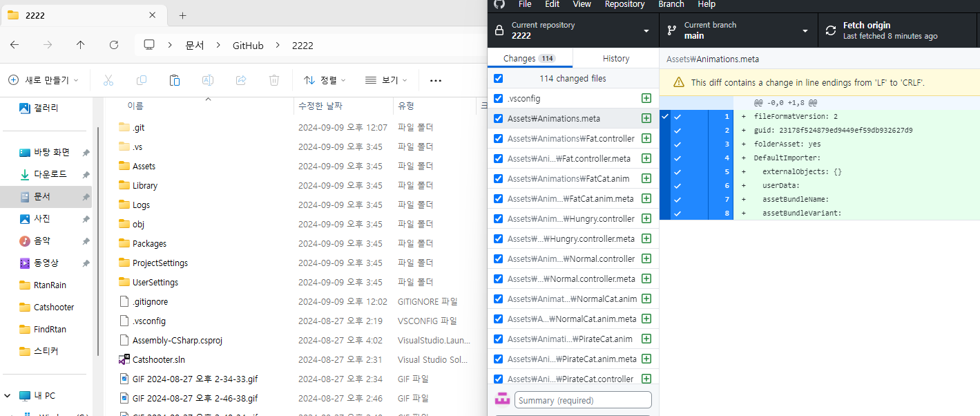Open the View menu in GitHub Desktop
The width and height of the screenshot is (980, 416).
pyautogui.click(x=582, y=4)
